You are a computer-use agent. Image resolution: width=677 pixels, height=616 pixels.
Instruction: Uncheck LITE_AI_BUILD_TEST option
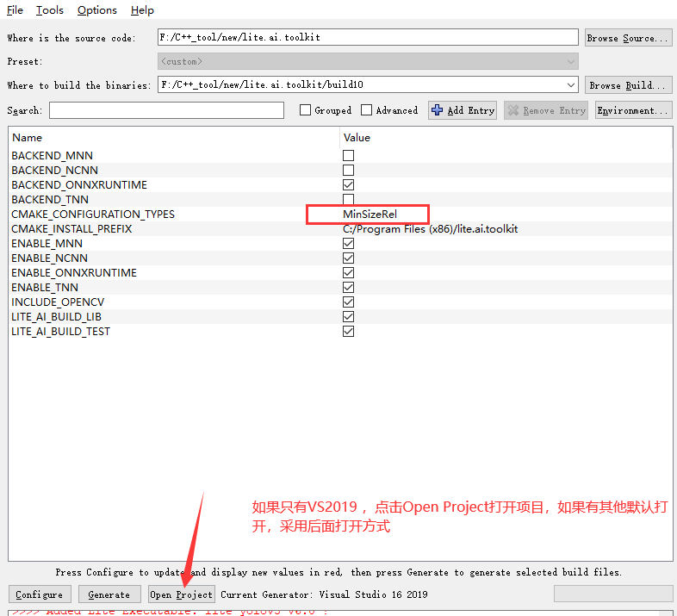(x=349, y=332)
